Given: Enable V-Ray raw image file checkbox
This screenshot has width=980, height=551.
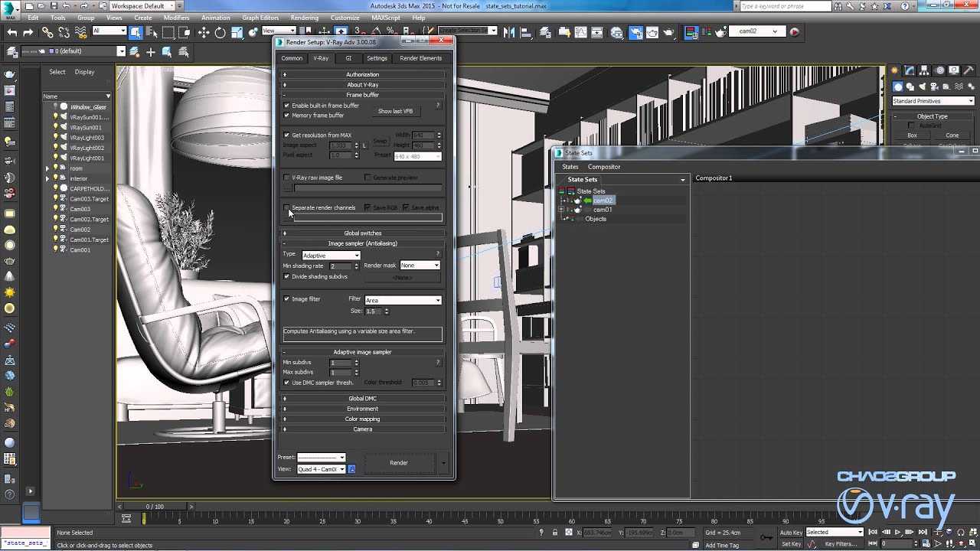Looking at the screenshot, I should pos(287,178).
